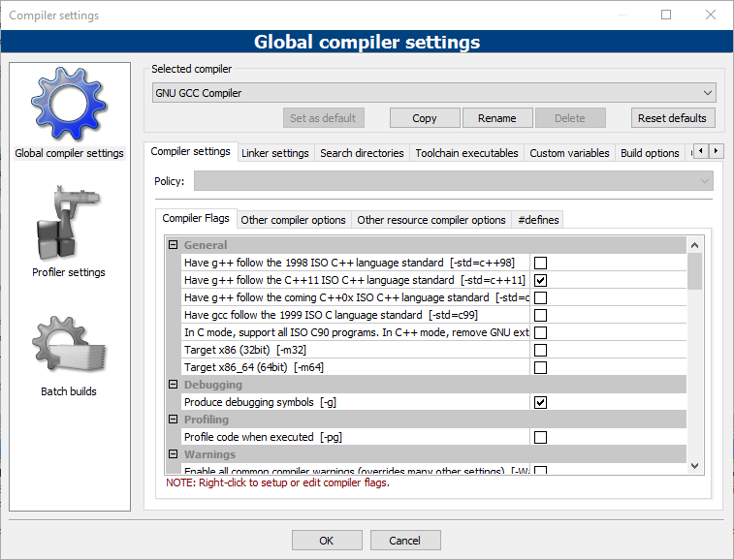Select the Compiler settings tab

pyautogui.click(x=190, y=151)
